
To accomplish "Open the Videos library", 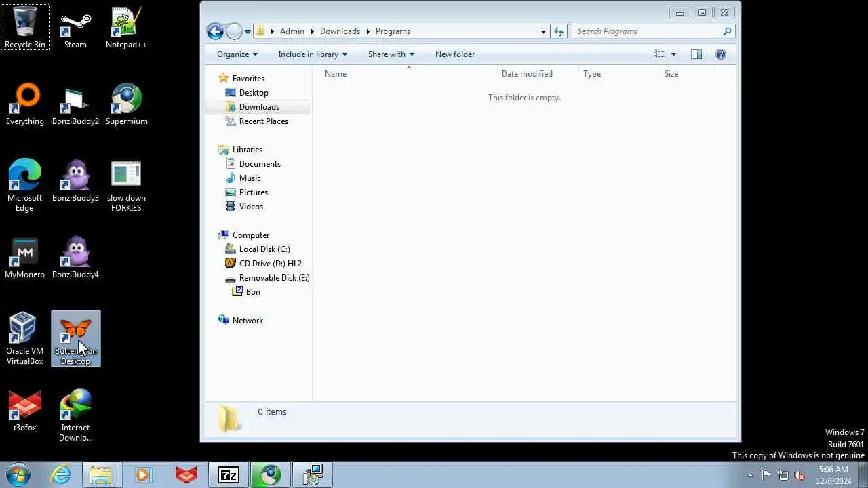I will (x=251, y=207).
